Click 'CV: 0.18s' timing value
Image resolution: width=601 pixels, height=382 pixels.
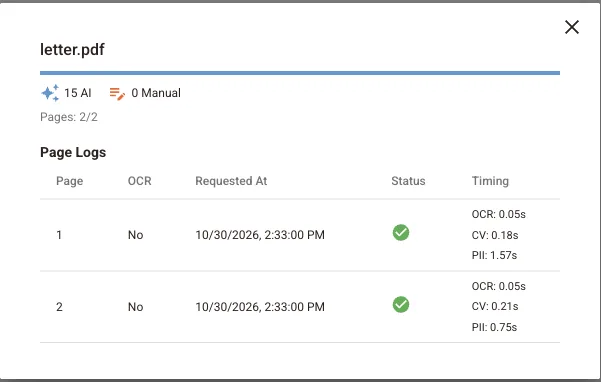495,235
